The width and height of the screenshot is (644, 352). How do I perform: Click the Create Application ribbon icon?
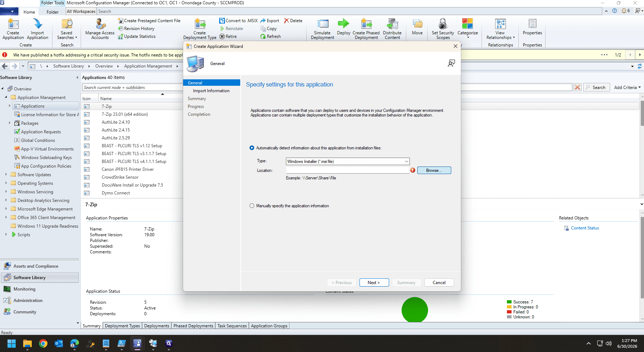pyautogui.click(x=13, y=24)
